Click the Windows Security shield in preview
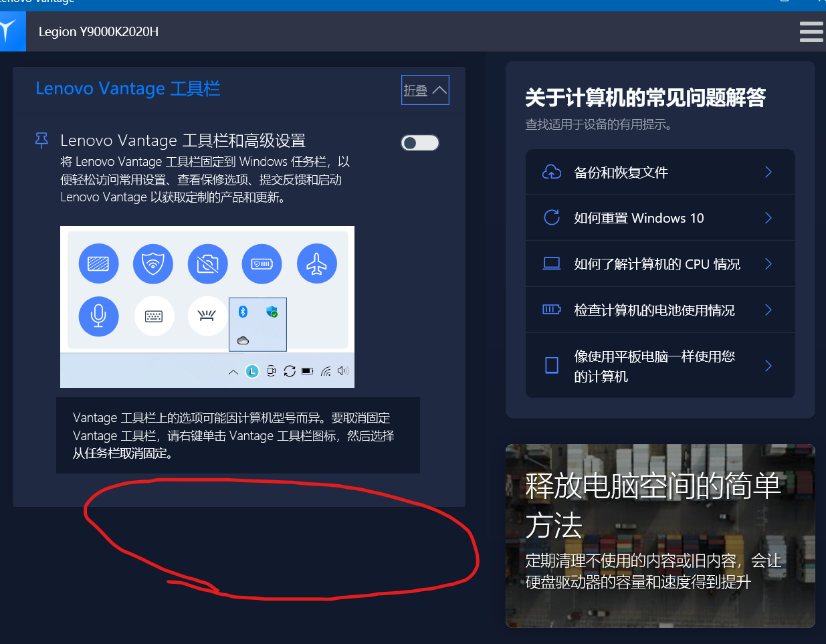 (272, 312)
